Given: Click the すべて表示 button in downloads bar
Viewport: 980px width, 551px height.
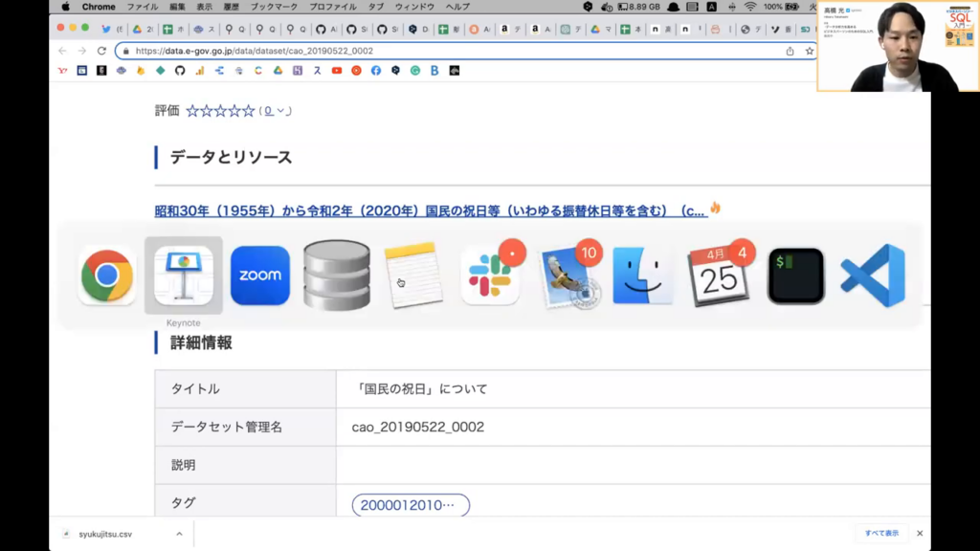Looking at the screenshot, I should [x=881, y=533].
